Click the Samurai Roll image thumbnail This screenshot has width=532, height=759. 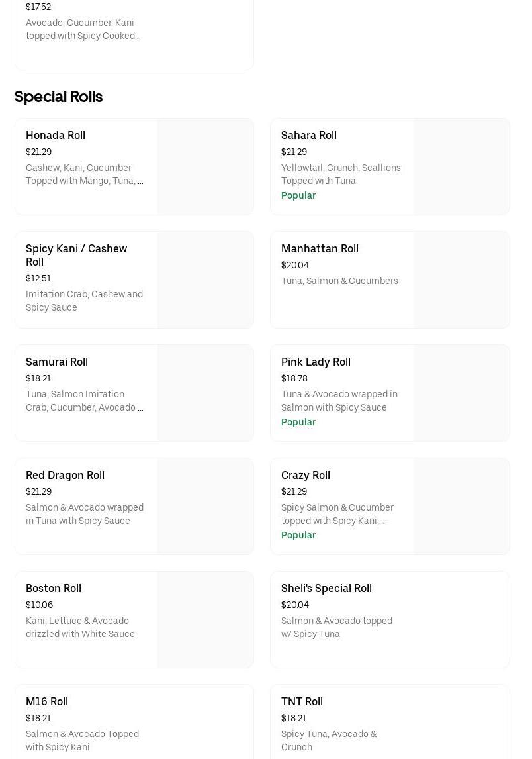tap(205, 393)
